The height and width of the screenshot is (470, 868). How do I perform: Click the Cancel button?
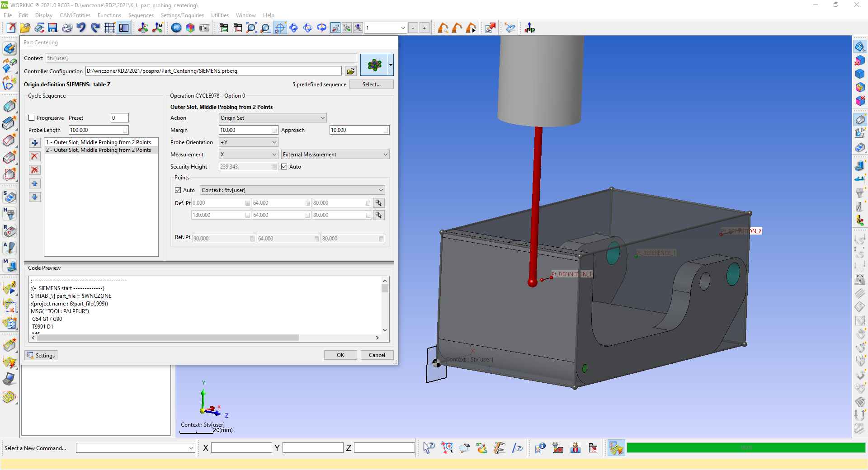coord(377,355)
